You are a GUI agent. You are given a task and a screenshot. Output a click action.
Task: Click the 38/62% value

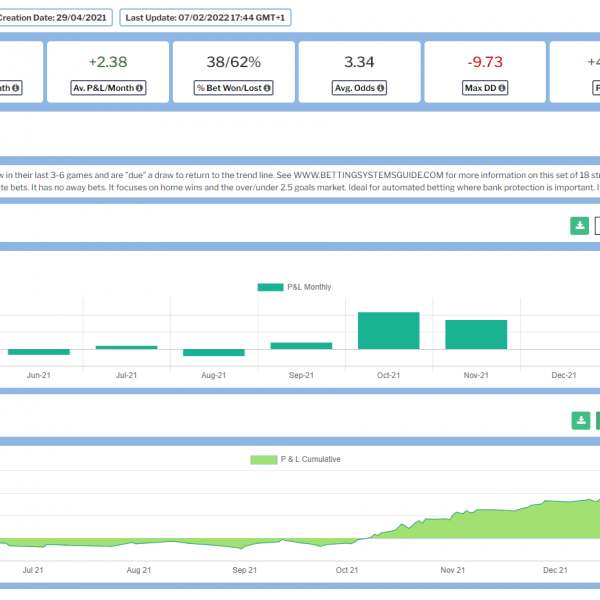233,62
